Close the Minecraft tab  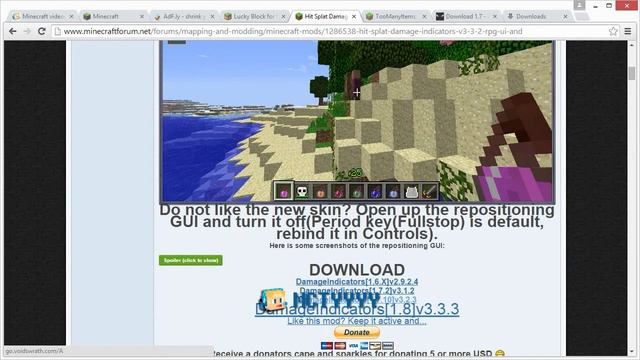click(x=142, y=16)
